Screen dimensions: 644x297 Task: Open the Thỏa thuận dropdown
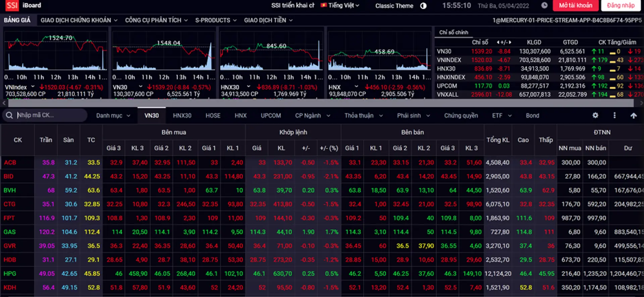point(364,115)
